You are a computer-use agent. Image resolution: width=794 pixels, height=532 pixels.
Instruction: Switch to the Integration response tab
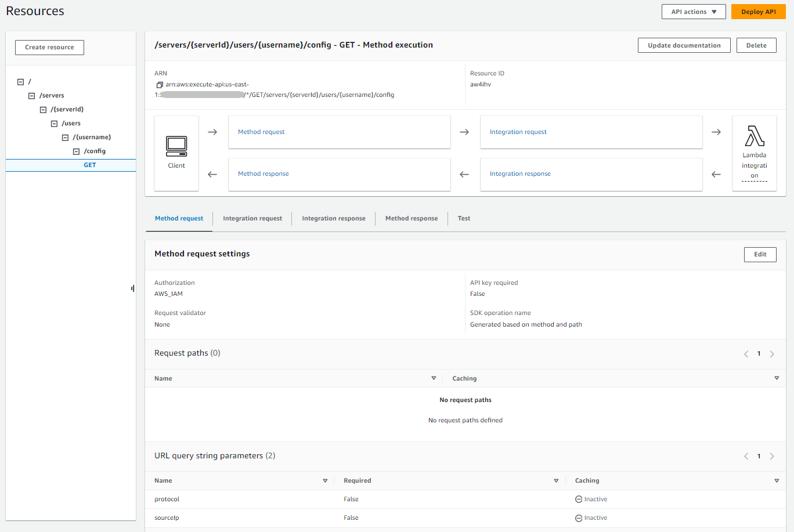pos(333,218)
